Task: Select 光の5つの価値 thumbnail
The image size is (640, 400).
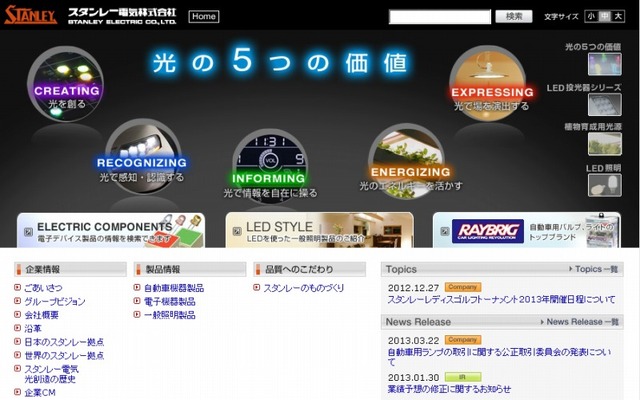Action: click(604, 64)
